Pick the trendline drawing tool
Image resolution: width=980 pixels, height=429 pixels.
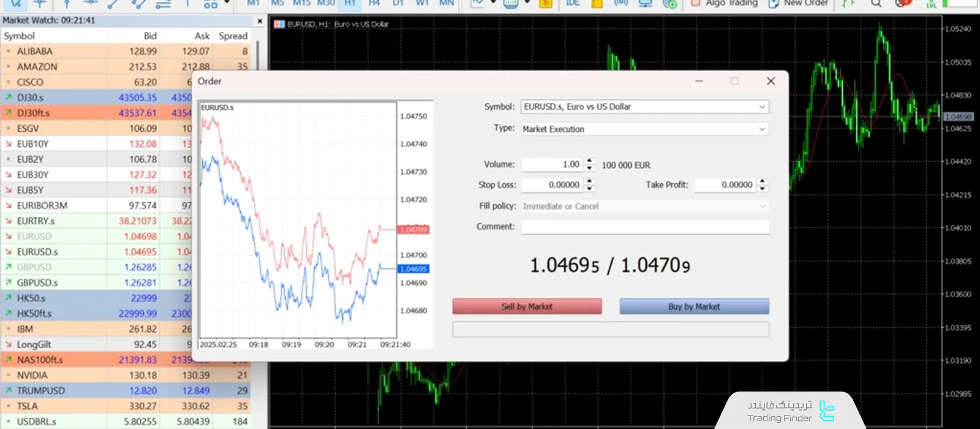tap(113, 4)
